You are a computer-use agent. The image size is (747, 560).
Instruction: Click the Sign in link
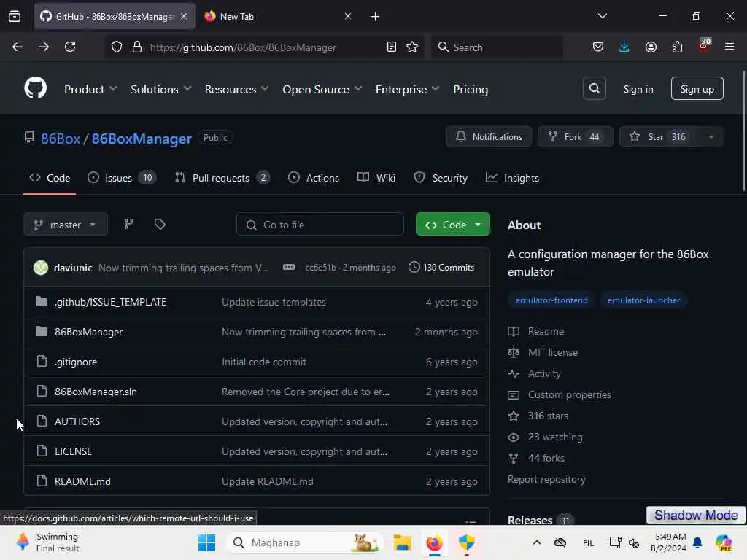pyautogui.click(x=638, y=89)
